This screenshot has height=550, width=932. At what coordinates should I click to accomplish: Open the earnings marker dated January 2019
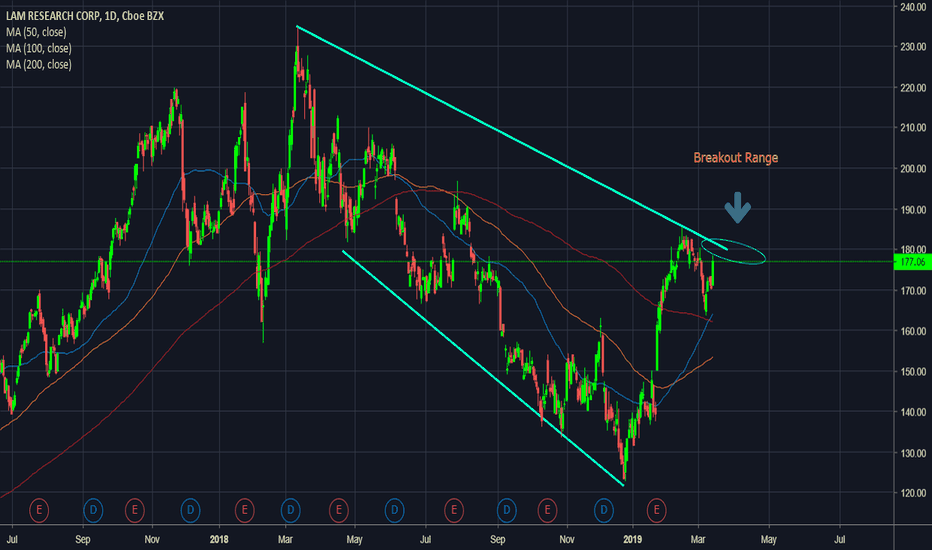click(x=657, y=510)
